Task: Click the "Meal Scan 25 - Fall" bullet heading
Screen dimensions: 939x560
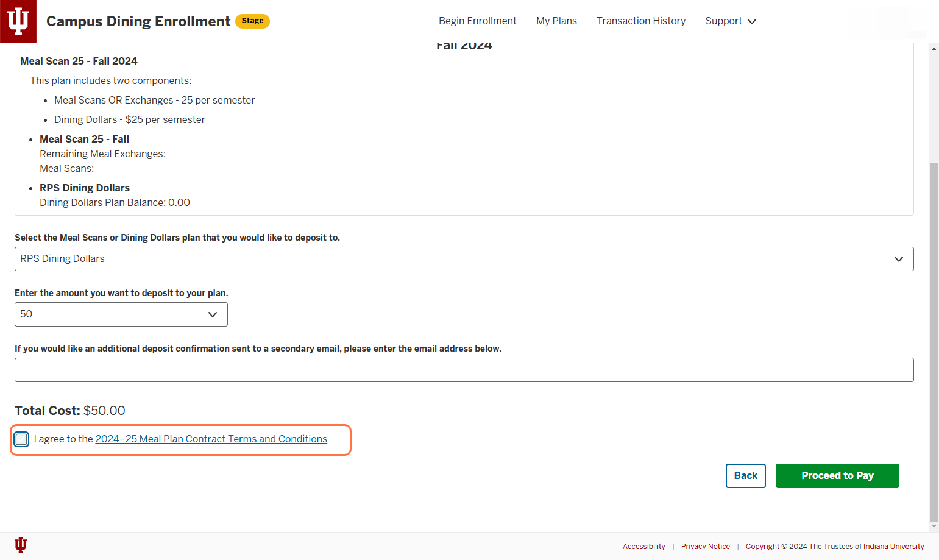Action: 84,140
